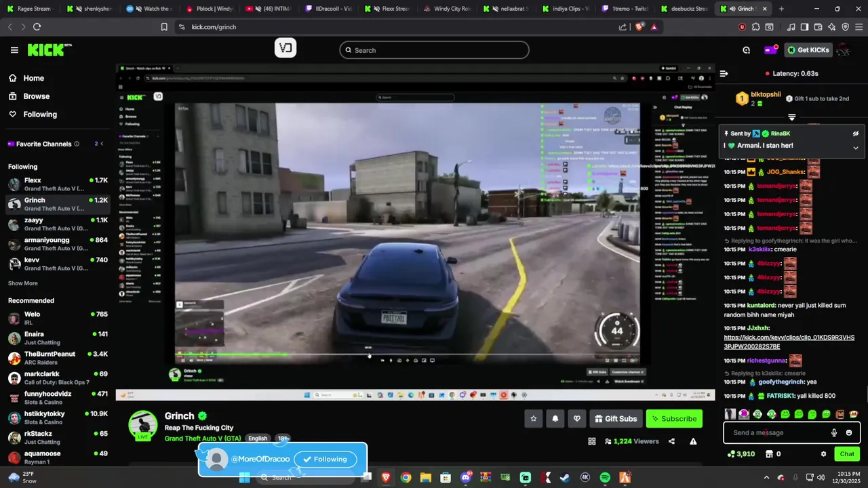Open the multi-view grid icon

pyautogui.click(x=592, y=441)
